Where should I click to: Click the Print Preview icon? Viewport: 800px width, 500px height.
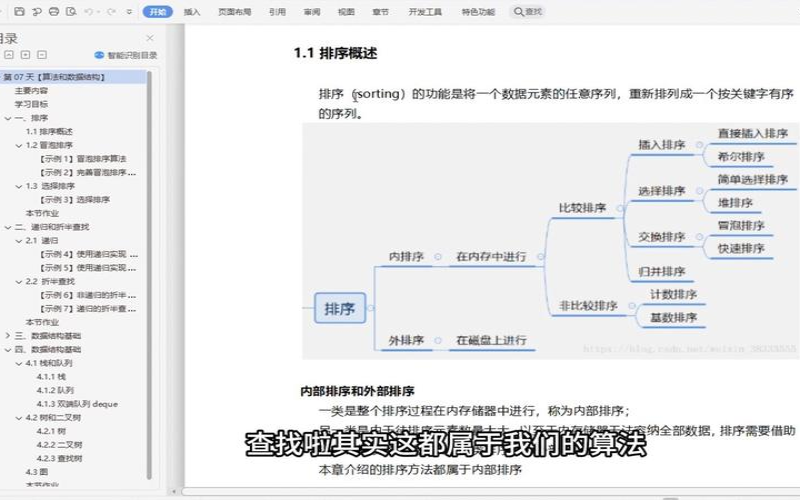[71, 11]
